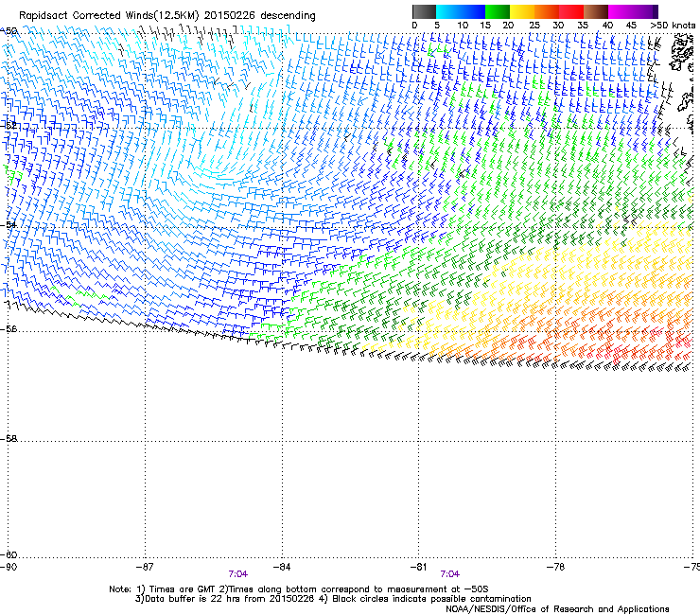Click the legend label "25"
700x615 pixels.
[534, 26]
